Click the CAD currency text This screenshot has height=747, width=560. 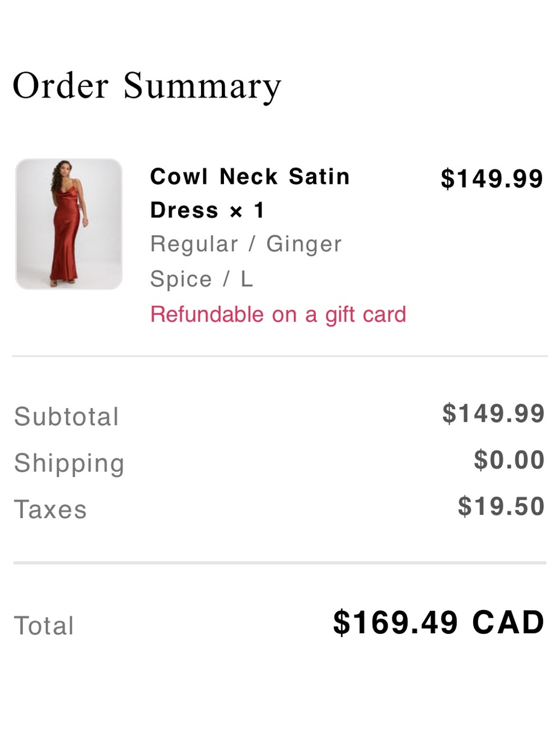click(508, 623)
